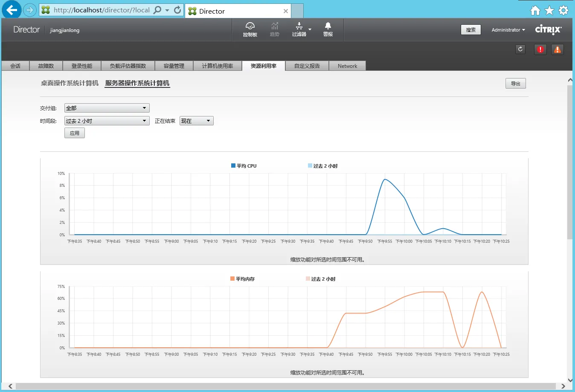Viewport: 575px width, 392px height.
Task: Click the blank new-tab button
Action: [297, 11]
